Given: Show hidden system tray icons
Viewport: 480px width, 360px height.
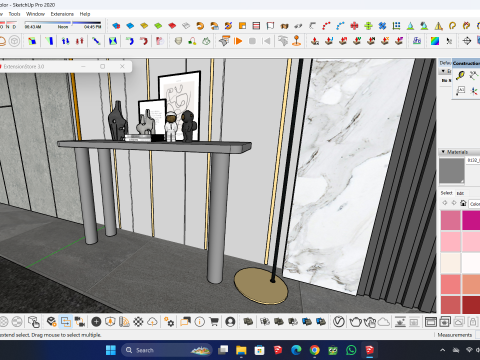Looking at the screenshot, I should 443,350.
